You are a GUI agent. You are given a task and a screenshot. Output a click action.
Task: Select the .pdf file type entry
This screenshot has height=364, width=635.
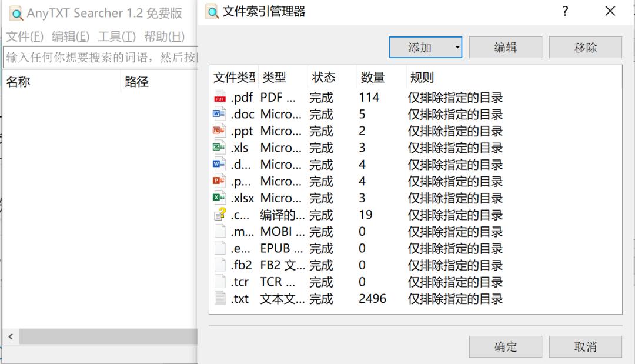(x=242, y=98)
